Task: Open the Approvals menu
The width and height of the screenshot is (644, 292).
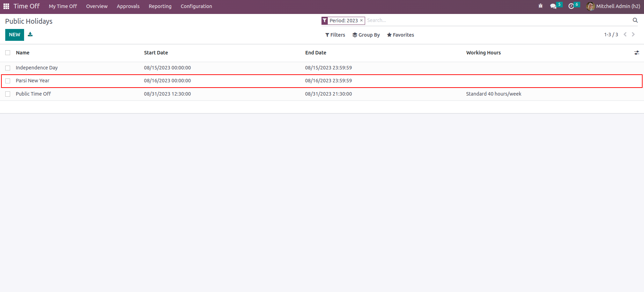Action: [128, 6]
